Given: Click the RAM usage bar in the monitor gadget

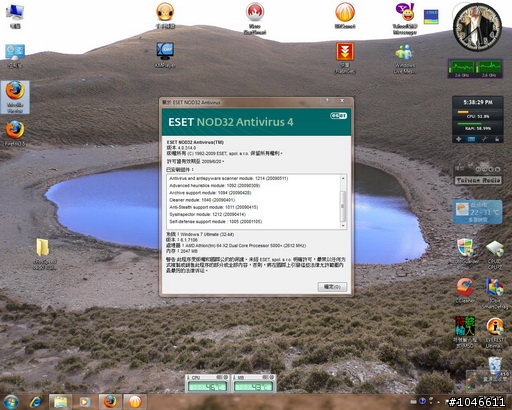Looking at the screenshot, I should [478, 124].
